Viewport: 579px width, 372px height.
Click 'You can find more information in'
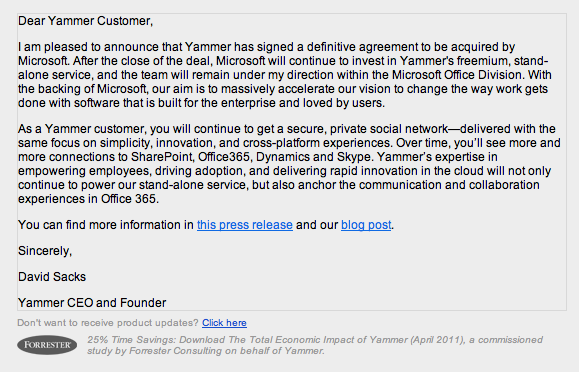click(x=106, y=225)
